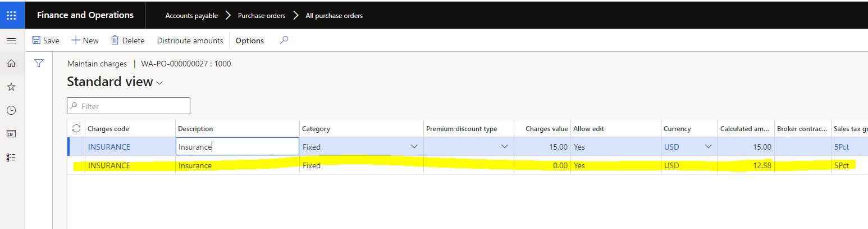This screenshot has width=868, height=229.
Task: Open Modules list icon in sidebar
Action: coord(11,157)
